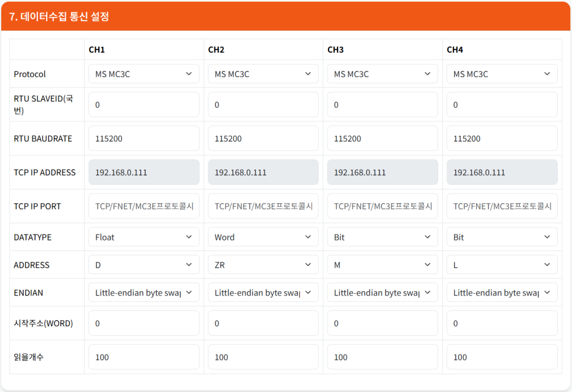Image resolution: width=572 pixels, height=392 pixels.
Task: Expand the CH2 DATATYPE dropdown showing Word
Action: 263,237
